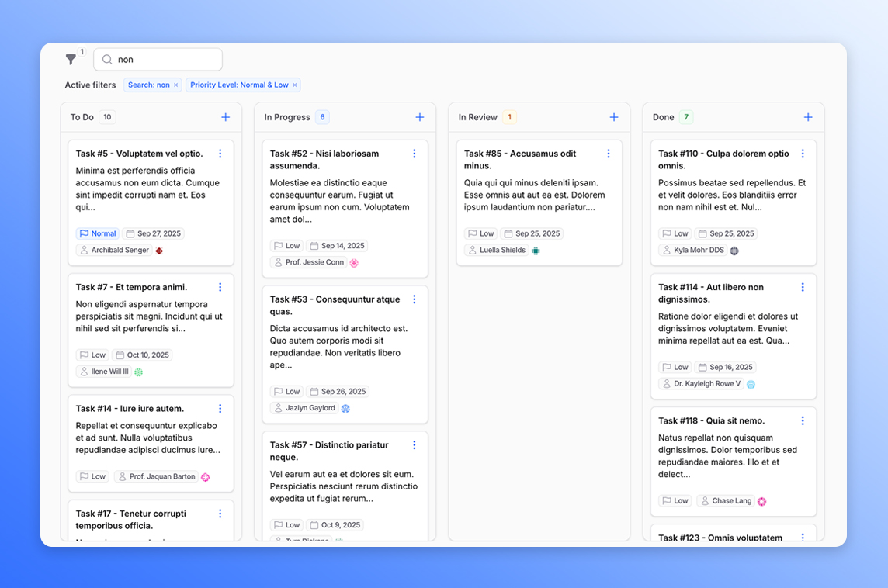Open the filter funnel icon
The image size is (888, 588).
tap(71, 60)
